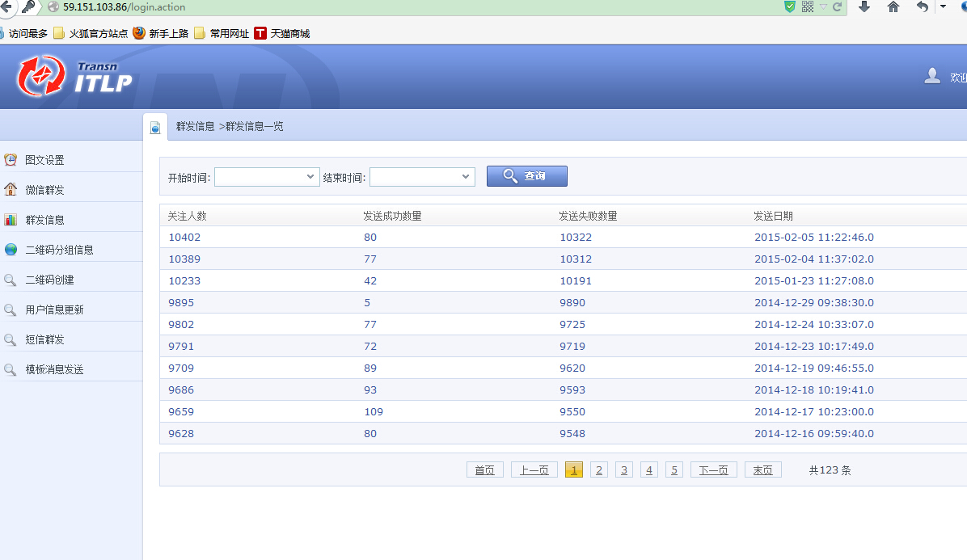The width and height of the screenshot is (967, 560).
Task: Click the browser downloads arrow icon
Action: 864,6
